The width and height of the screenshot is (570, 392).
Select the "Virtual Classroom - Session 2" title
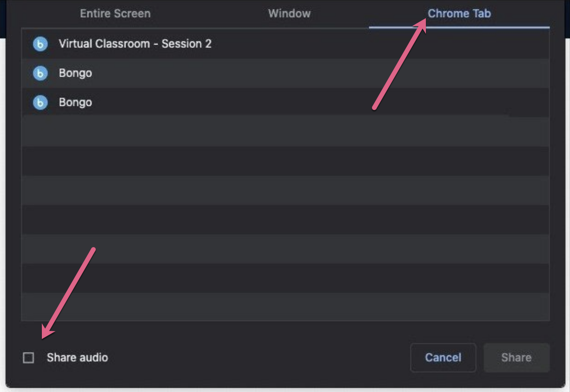(x=135, y=44)
